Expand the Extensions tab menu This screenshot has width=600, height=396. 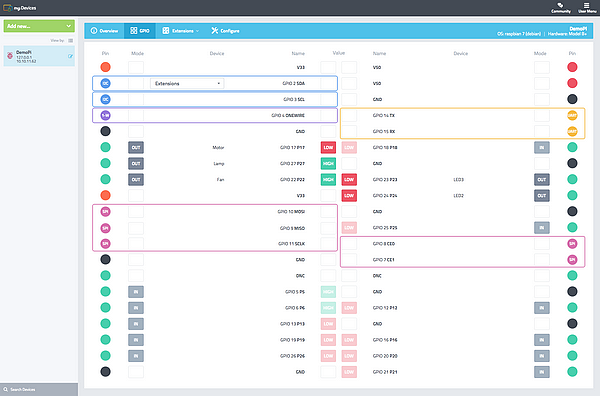click(180, 31)
